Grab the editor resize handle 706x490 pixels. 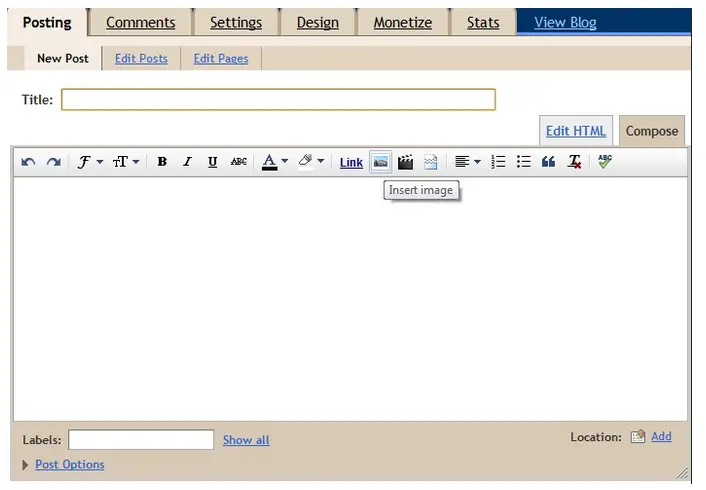[682, 472]
